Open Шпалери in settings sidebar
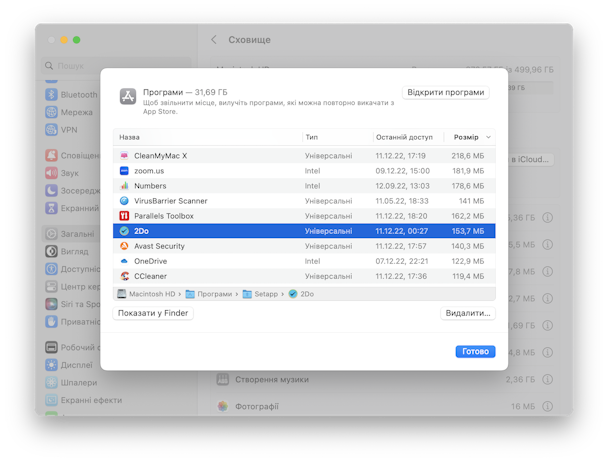The height and width of the screenshot is (462, 608). click(x=72, y=382)
